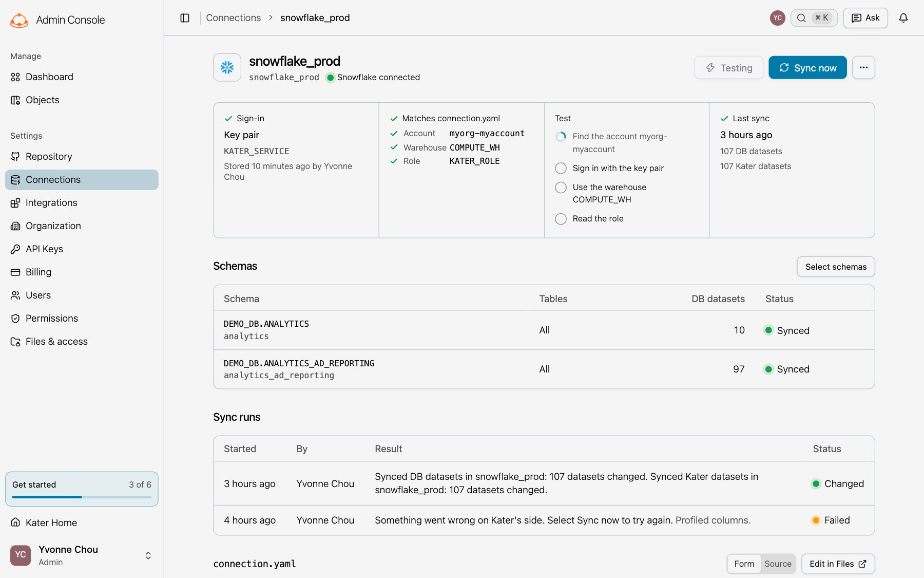Click the Snowflake connection logo
The height and width of the screenshot is (578, 924).
(x=227, y=67)
